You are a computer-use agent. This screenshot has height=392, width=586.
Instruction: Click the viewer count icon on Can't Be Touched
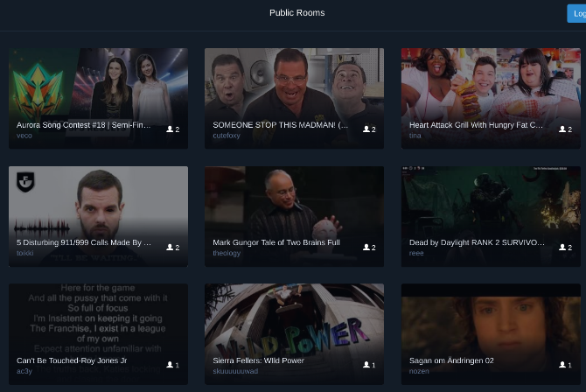[170, 365]
